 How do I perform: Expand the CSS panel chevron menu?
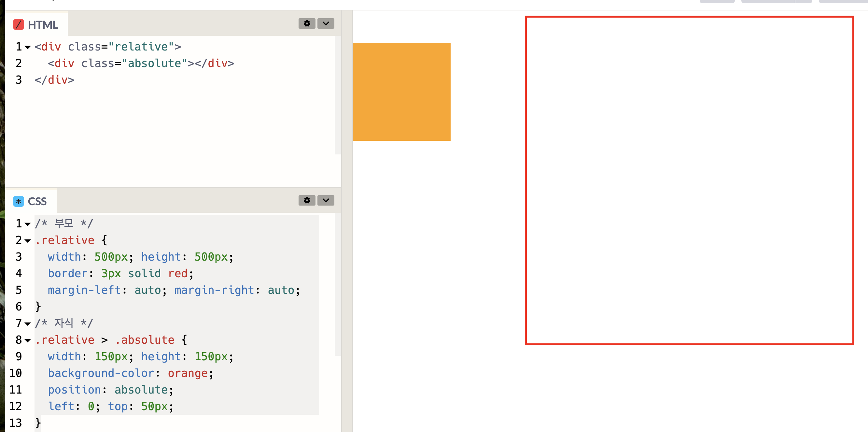click(326, 200)
